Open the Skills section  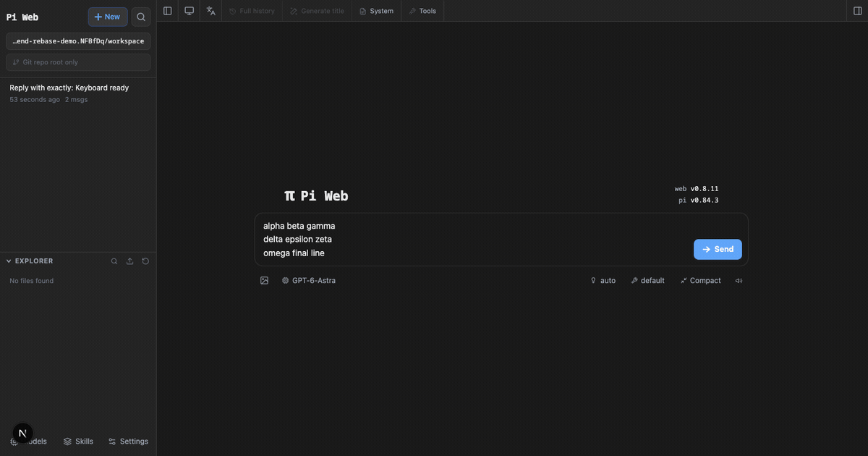pyautogui.click(x=78, y=442)
